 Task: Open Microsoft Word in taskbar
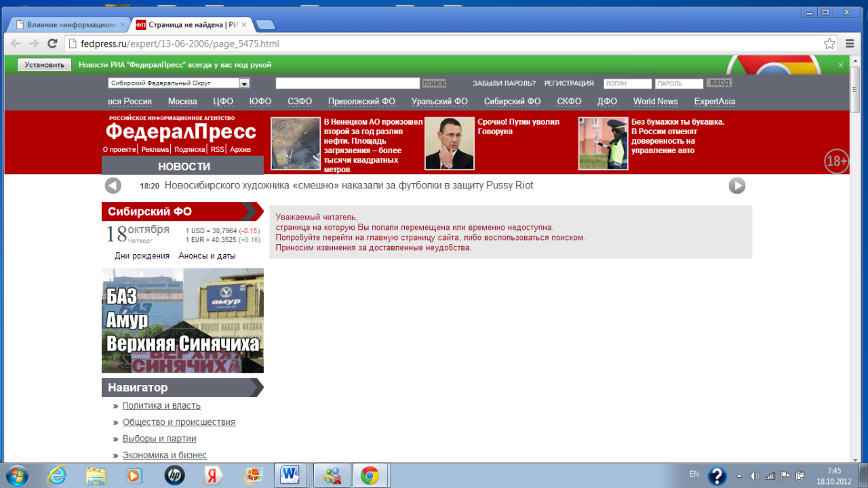(x=291, y=475)
